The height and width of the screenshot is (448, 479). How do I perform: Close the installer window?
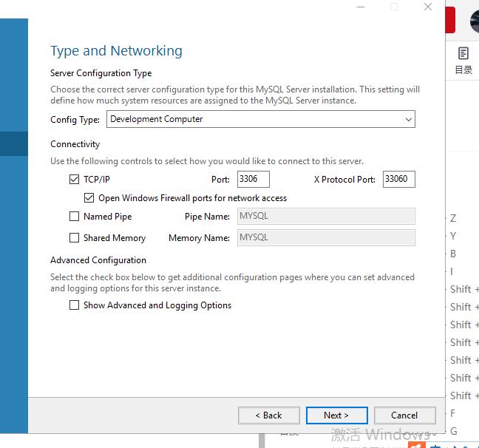coord(428,7)
